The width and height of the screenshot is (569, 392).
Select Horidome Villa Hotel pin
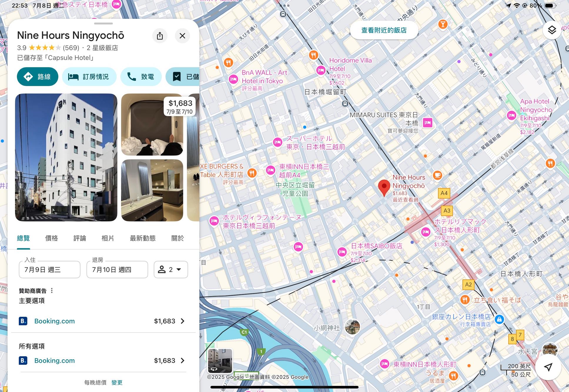tap(321, 70)
